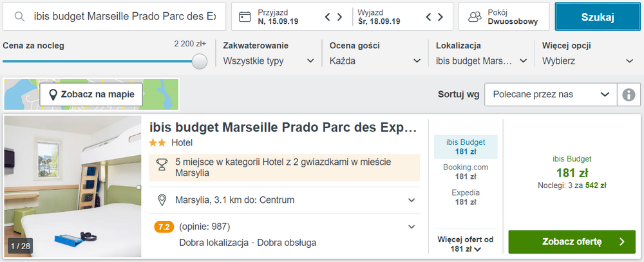
Task: Click the price per night slider handle
Action: pyautogui.click(x=200, y=61)
